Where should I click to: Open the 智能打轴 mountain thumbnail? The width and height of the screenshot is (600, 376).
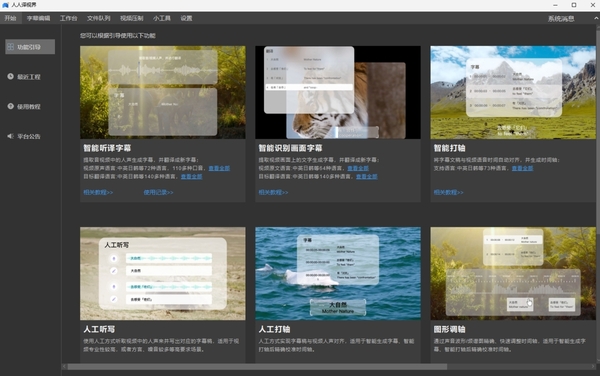[513, 92]
